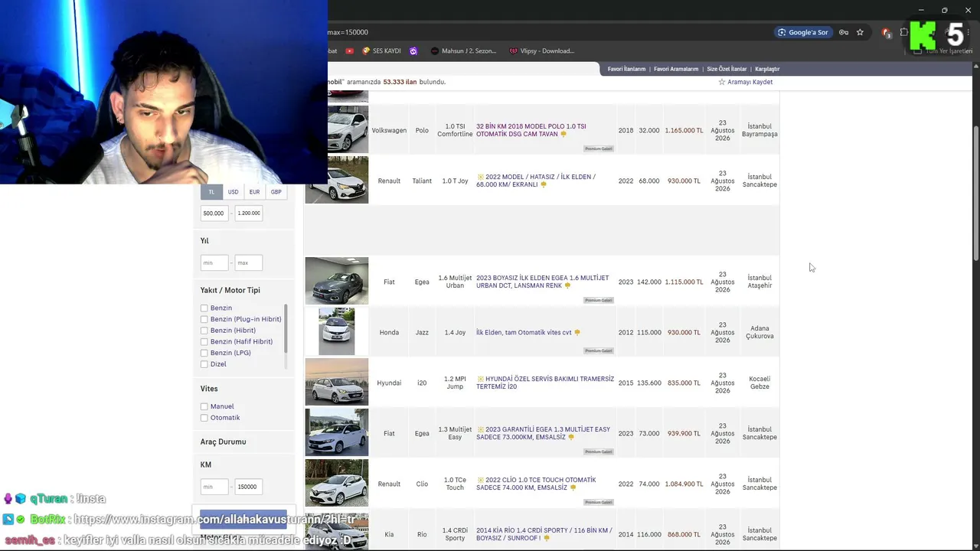Collapse the Vites filter section
The width and height of the screenshot is (980, 551).
(209, 389)
